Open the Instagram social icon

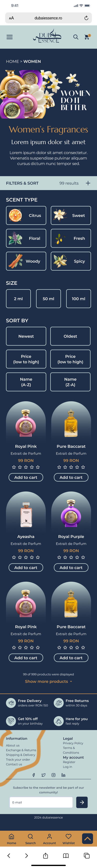(x=53, y=775)
